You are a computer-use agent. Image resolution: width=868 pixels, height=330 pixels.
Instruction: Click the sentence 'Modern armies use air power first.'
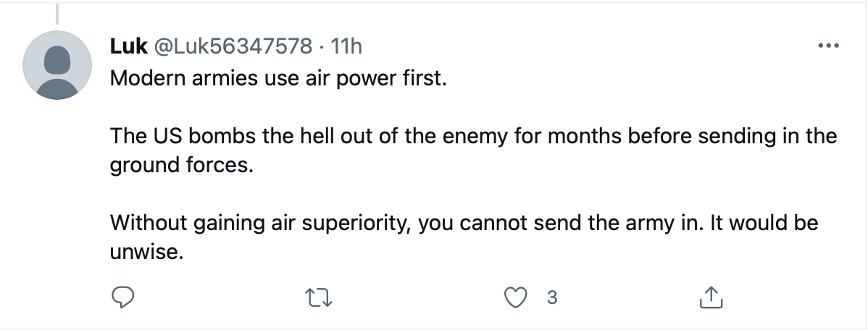coord(279,77)
